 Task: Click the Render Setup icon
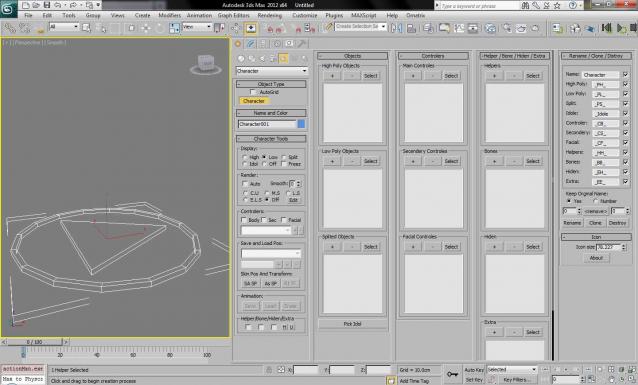[x=507, y=28]
